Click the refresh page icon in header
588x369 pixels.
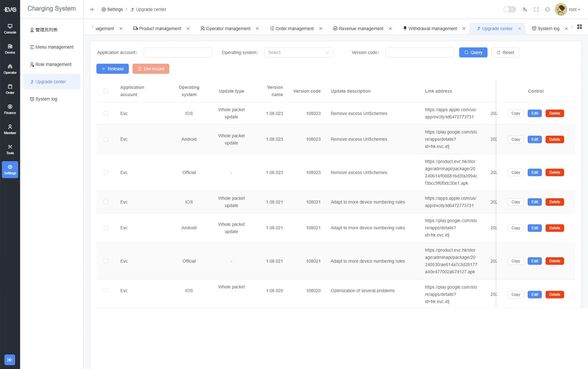coord(547,10)
